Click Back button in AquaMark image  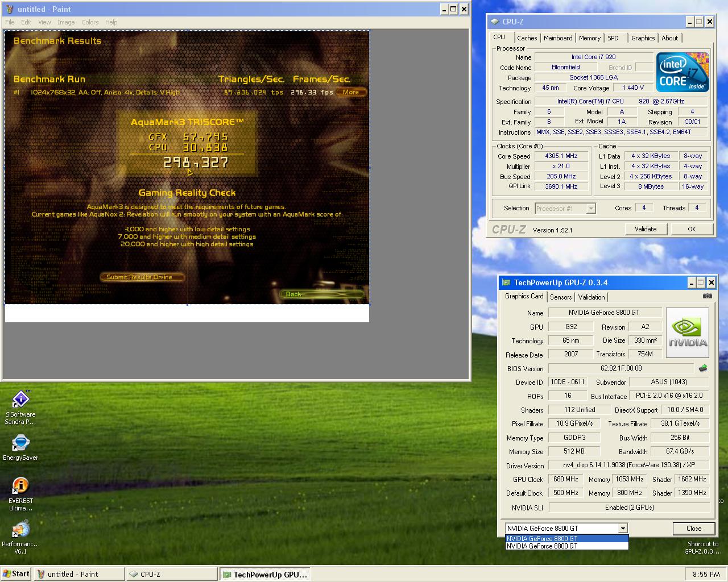click(x=322, y=294)
